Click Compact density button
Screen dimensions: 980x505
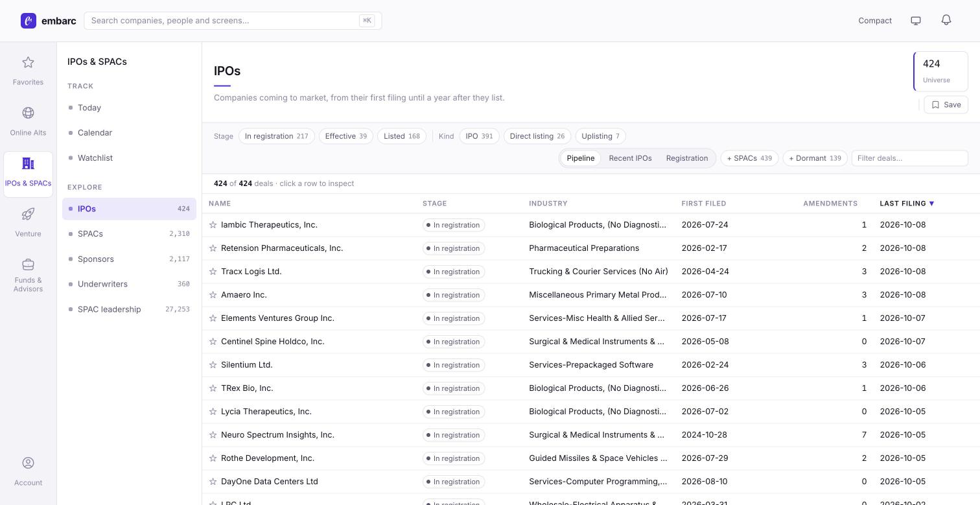pyautogui.click(x=875, y=21)
